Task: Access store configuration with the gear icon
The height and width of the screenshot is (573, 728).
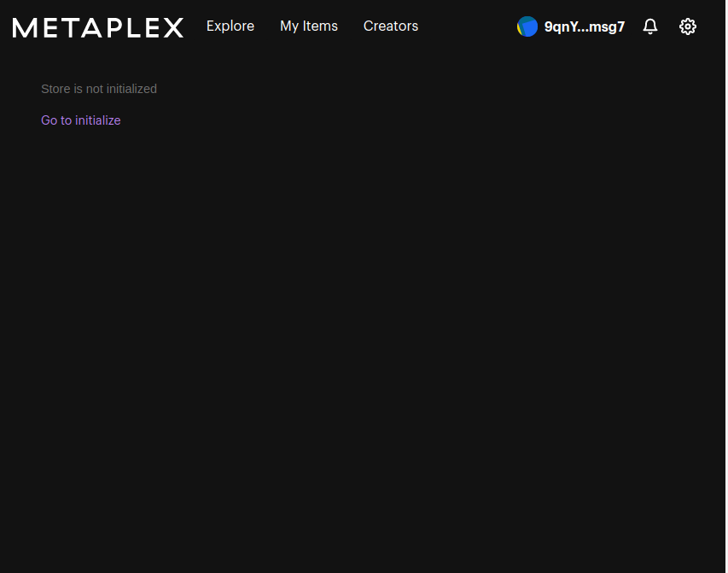Action: pyautogui.click(x=688, y=26)
